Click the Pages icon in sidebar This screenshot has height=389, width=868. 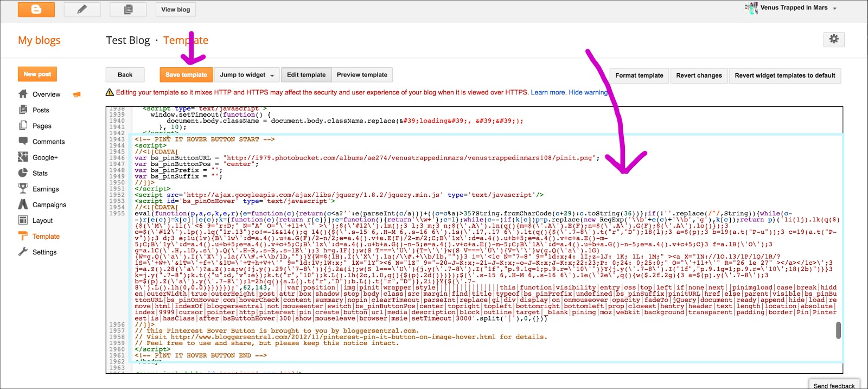[x=23, y=125]
